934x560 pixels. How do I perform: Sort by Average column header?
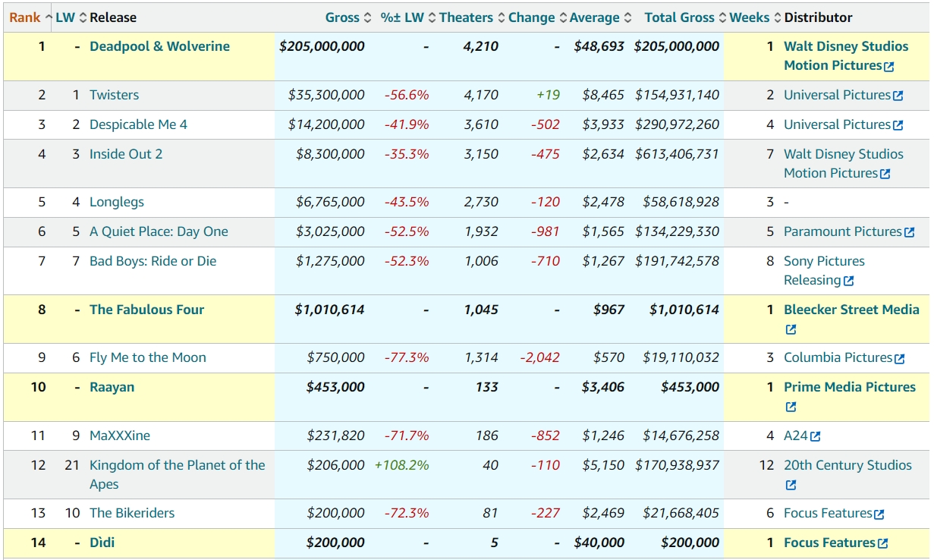[x=600, y=17]
